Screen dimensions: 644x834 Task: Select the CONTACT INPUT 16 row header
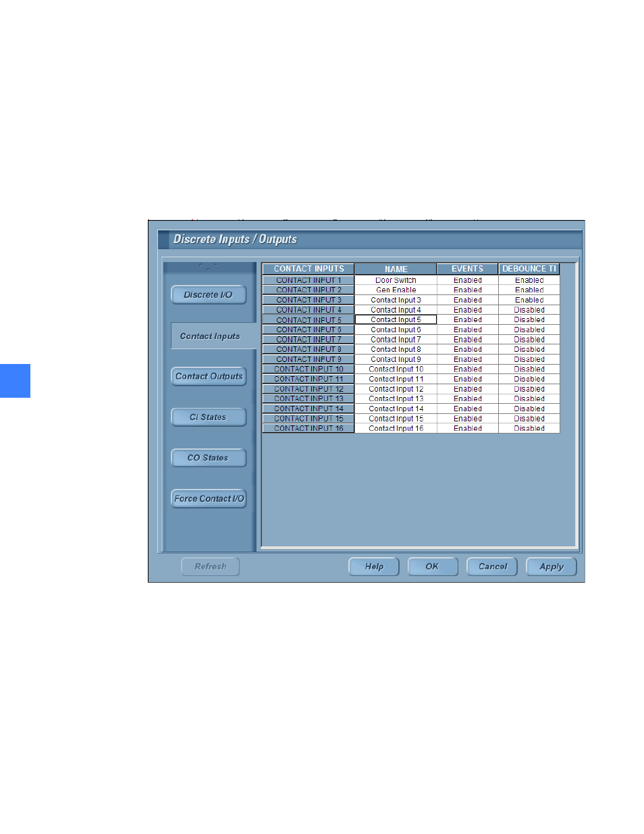[x=308, y=429]
